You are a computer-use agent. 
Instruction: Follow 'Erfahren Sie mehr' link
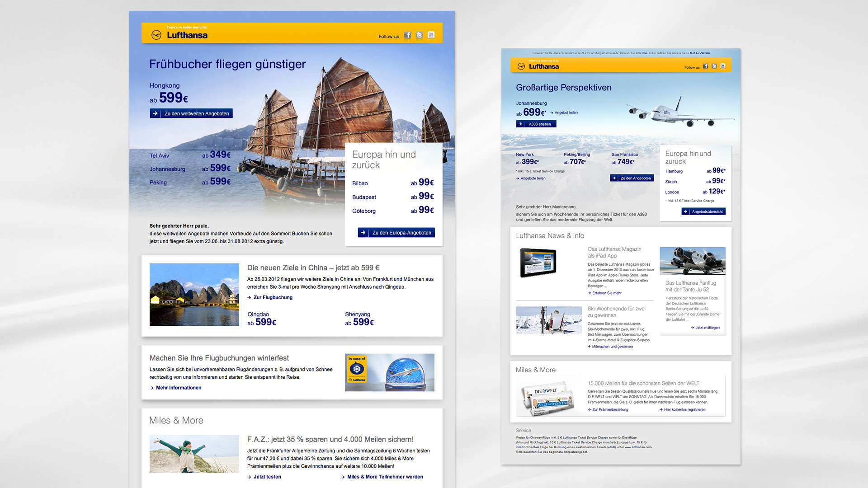coord(605,293)
